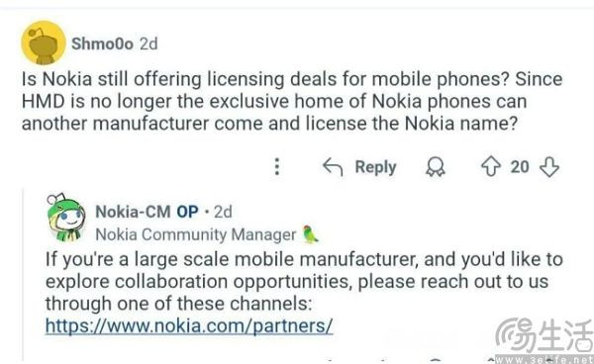
Task: Downvote Shmo0o's comment
Action: pyautogui.click(x=549, y=167)
